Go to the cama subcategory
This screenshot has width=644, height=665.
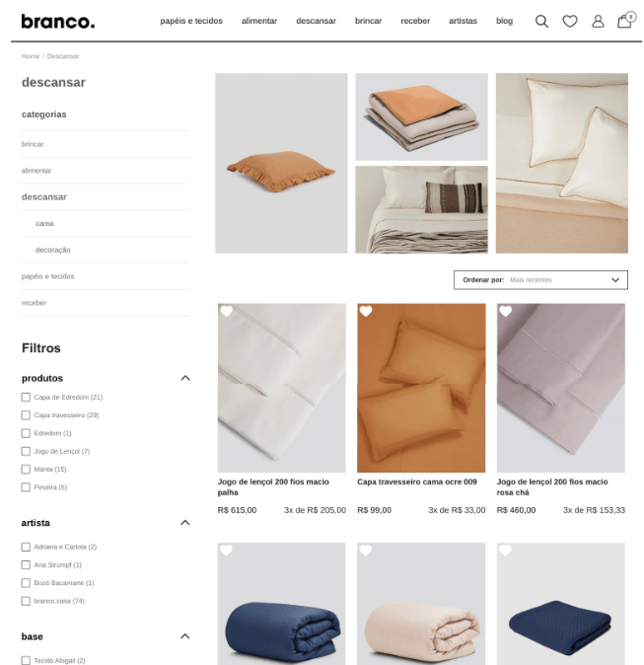tap(44, 224)
